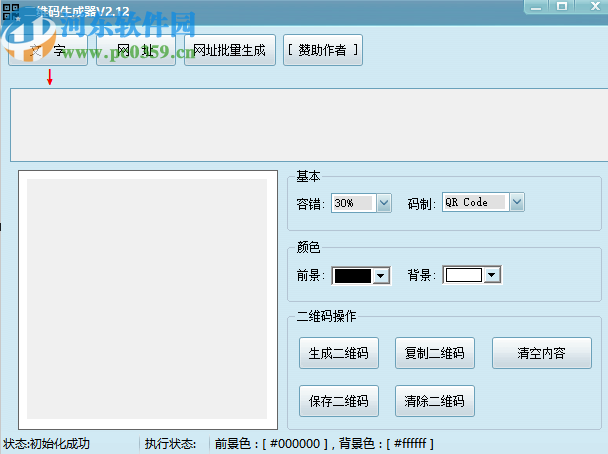608x454 pixels.
Task: Close the QR generator window
Action: pyautogui.click(x=595, y=7)
